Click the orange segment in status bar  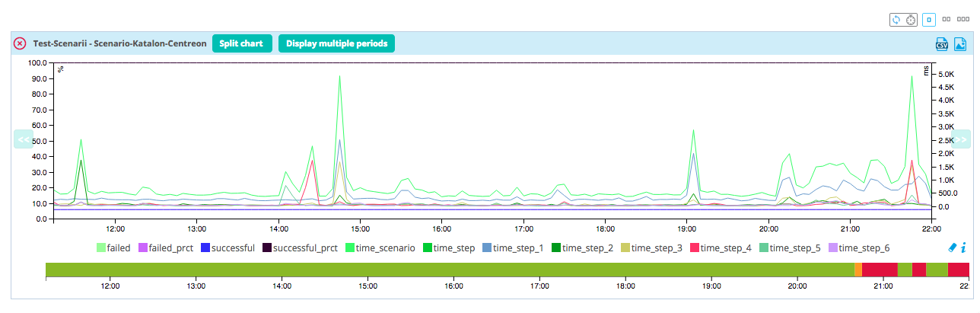click(858, 270)
